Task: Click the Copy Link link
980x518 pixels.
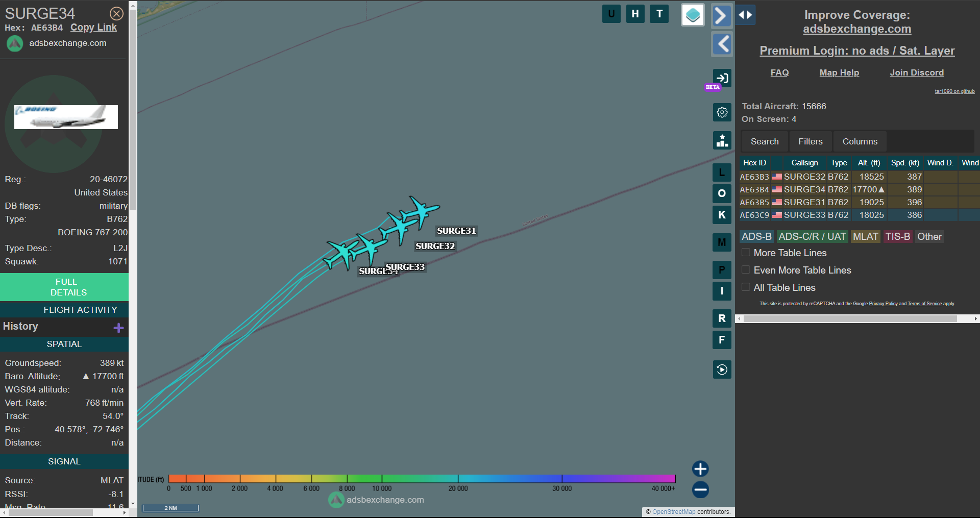Action: (x=93, y=28)
